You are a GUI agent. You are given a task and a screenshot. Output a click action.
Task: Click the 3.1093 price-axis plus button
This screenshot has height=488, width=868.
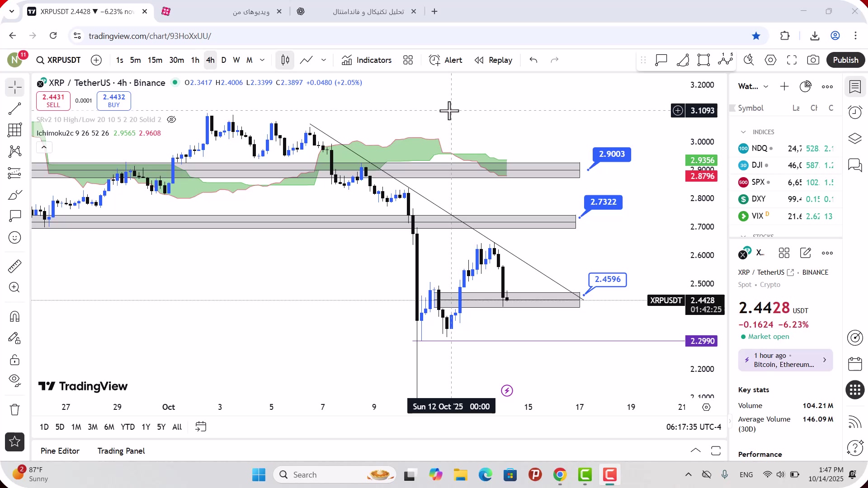[678, 111]
